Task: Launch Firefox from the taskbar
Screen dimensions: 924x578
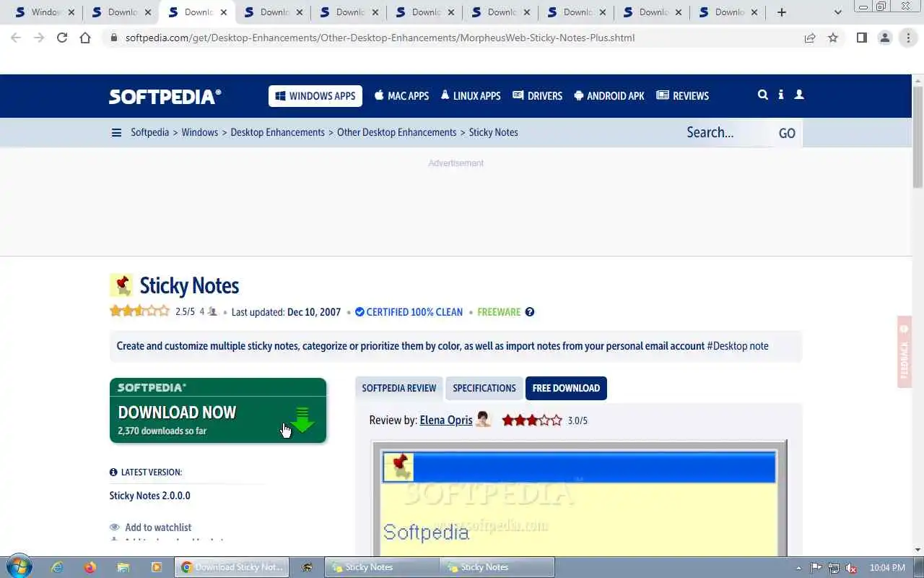Action: 90,567
